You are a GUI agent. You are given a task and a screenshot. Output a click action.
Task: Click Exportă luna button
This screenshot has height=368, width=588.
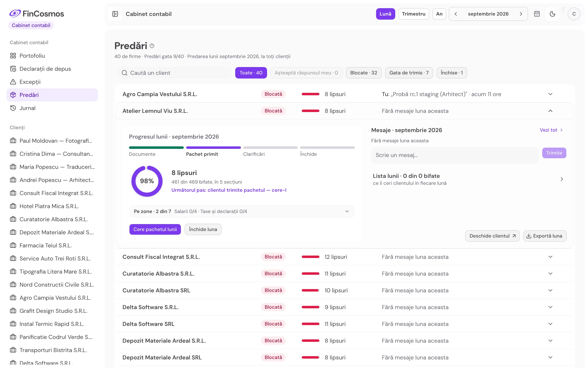click(x=545, y=236)
